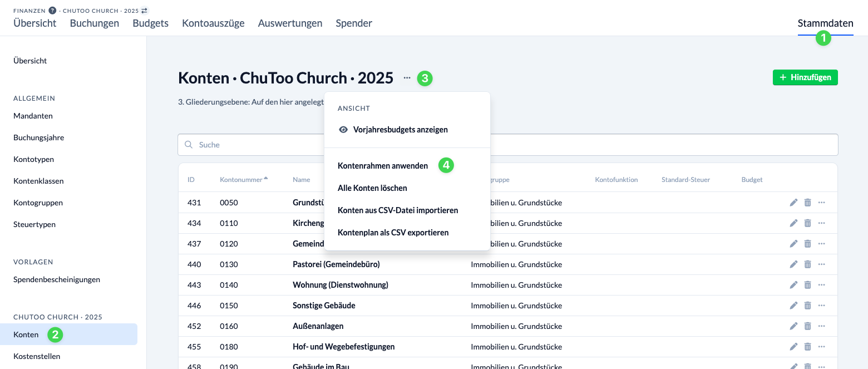Viewport: 868px width, 369px height.
Task: Edit the Grundstücke row 0050 with pencil icon
Action: (793, 203)
